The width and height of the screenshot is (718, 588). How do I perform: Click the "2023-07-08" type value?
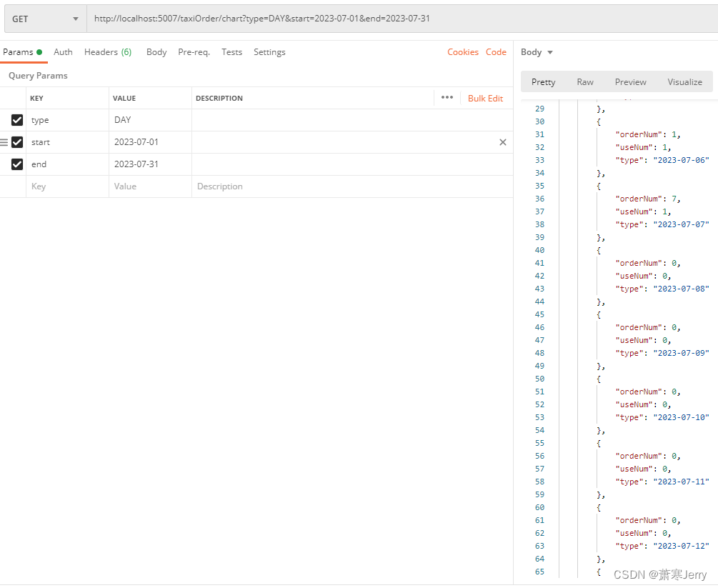681,289
